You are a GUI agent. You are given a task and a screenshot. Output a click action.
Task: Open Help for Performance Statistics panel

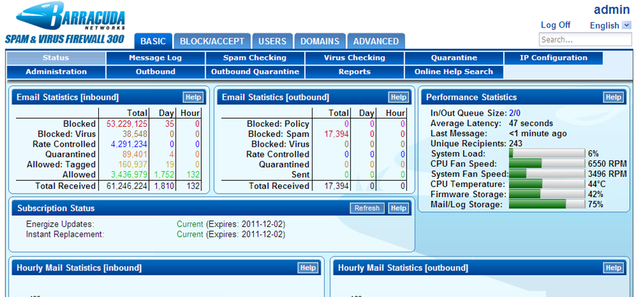[613, 97]
